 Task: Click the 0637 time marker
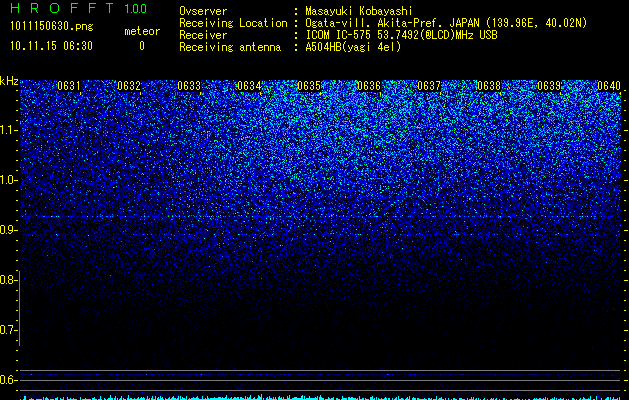pyautogui.click(x=429, y=86)
